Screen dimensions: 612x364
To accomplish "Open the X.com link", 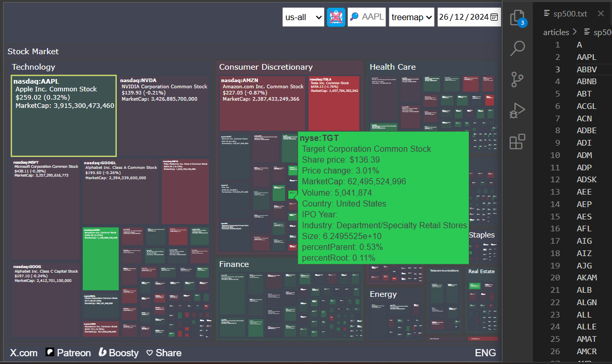I will (x=24, y=353).
